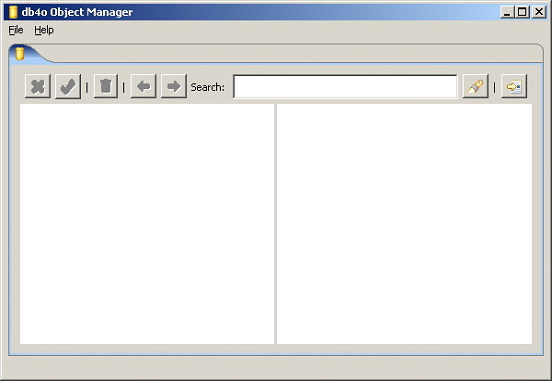Focus the Search input field
This screenshot has height=383, width=552.
pos(345,86)
